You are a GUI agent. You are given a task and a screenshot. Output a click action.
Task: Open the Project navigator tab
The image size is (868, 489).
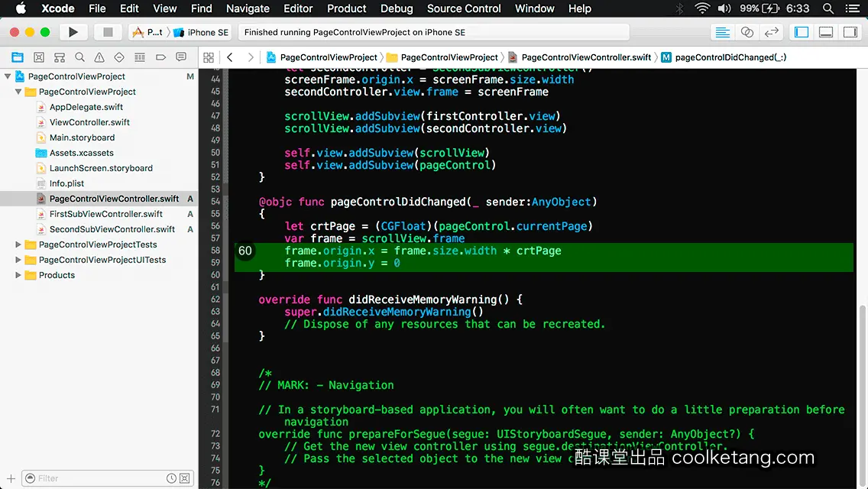(17, 57)
